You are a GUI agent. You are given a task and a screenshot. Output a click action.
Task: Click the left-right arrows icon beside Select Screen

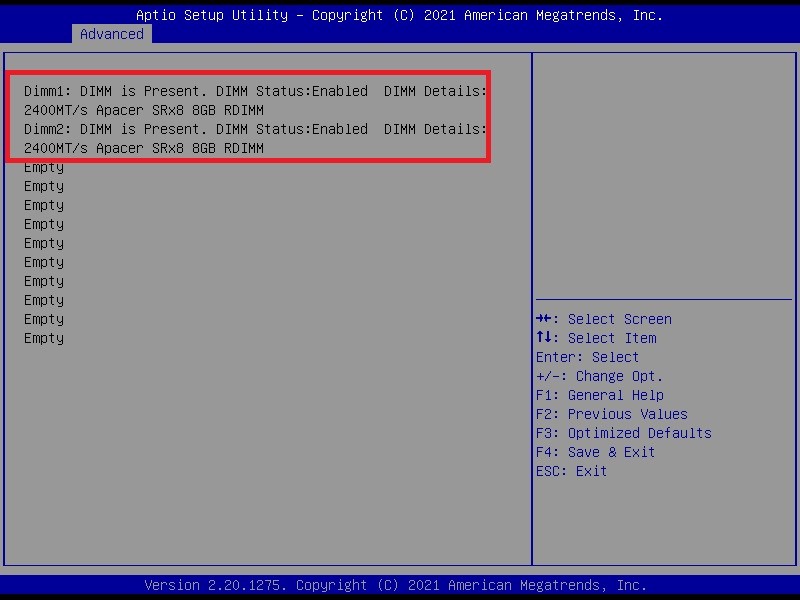(546, 319)
